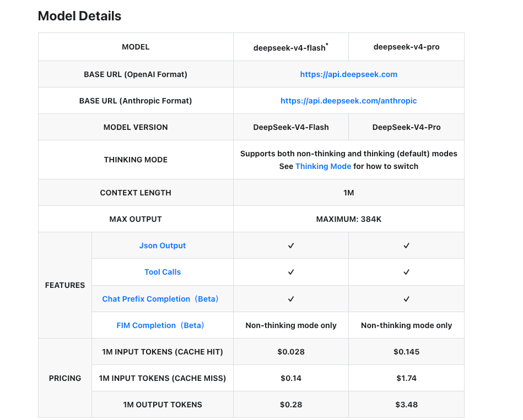This screenshot has height=420, width=523.
Task: Click 1M INPUT TOKENS (CACHE HIT) label
Action: pyautogui.click(x=163, y=352)
